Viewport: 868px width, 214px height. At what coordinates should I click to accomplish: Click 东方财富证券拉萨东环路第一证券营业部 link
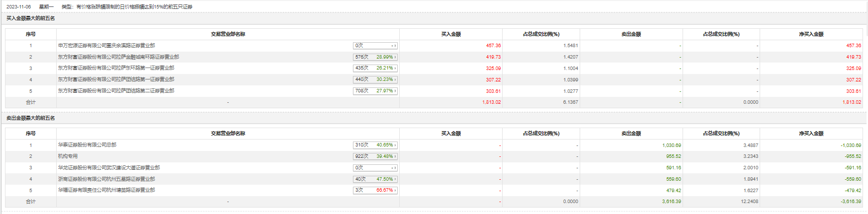point(116,68)
